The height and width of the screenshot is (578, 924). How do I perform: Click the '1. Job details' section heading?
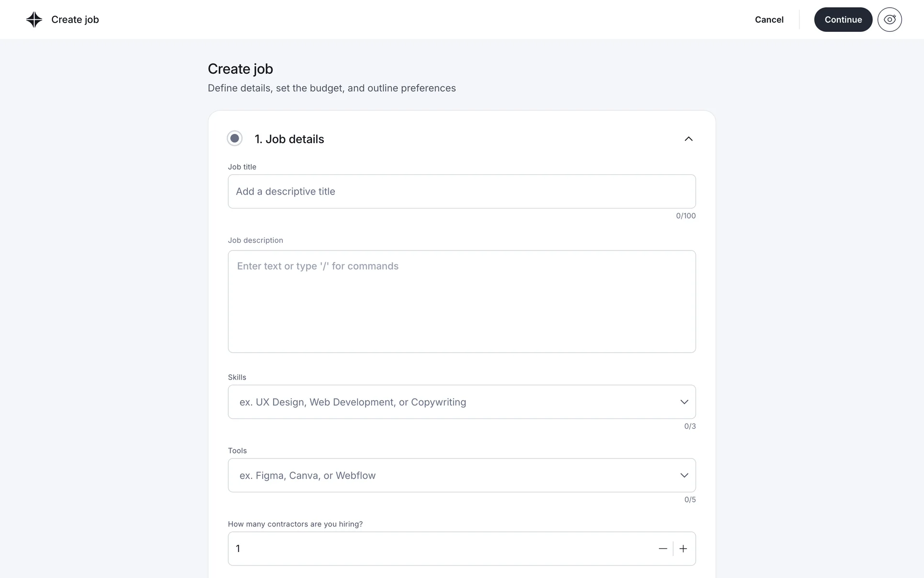289,139
